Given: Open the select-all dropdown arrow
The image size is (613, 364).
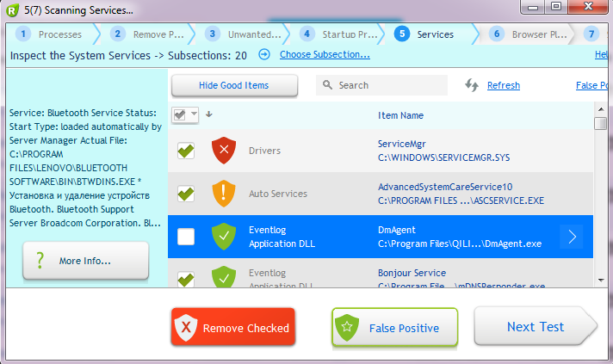Looking at the screenshot, I should pos(194,114).
